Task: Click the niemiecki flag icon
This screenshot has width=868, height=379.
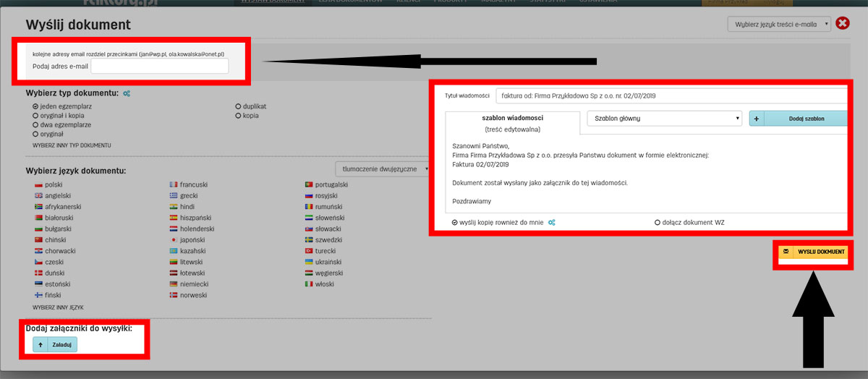Action: (x=173, y=284)
